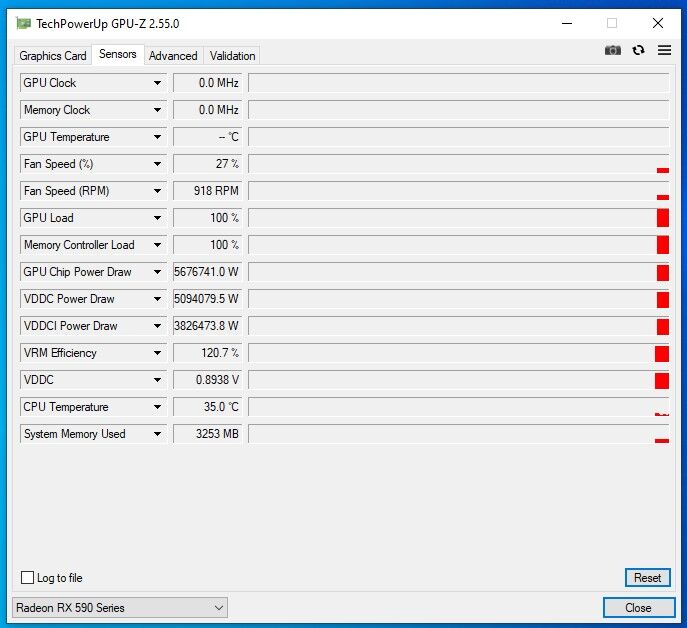Click the 3253 MB memory value

pos(207,434)
